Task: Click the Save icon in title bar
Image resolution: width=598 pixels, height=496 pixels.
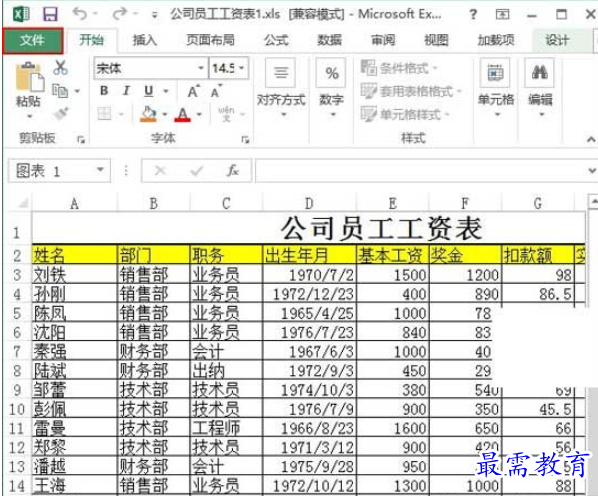Action: 50,14
